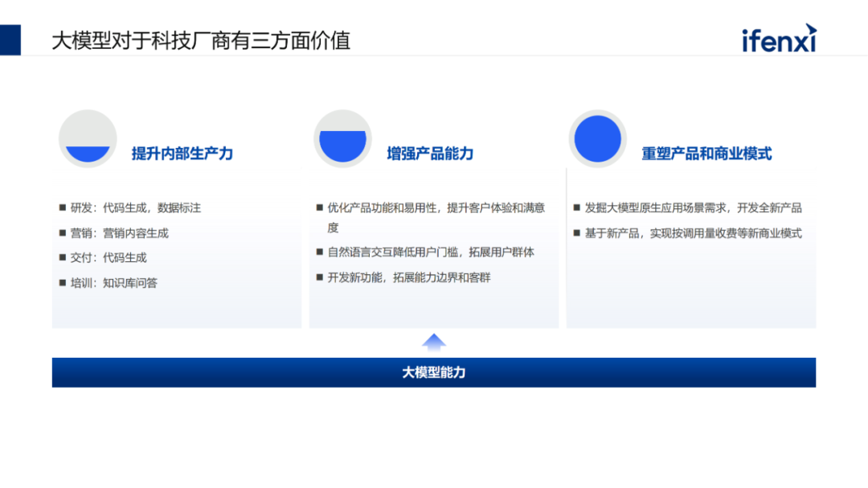Click the upward arrow above the blue bar
Viewport: 868px width, 488px height.
tap(434, 342)
